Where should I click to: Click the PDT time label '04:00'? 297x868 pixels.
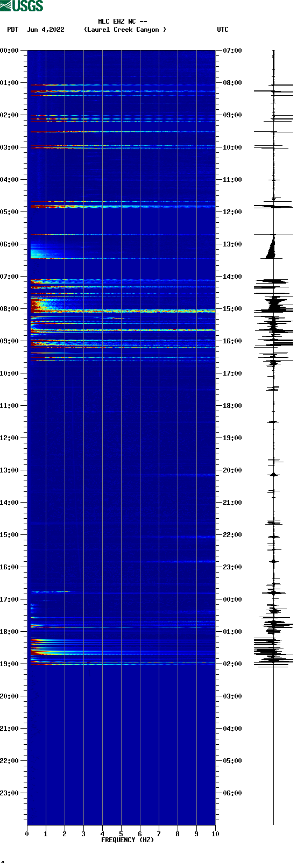click(x=10, y=180)
